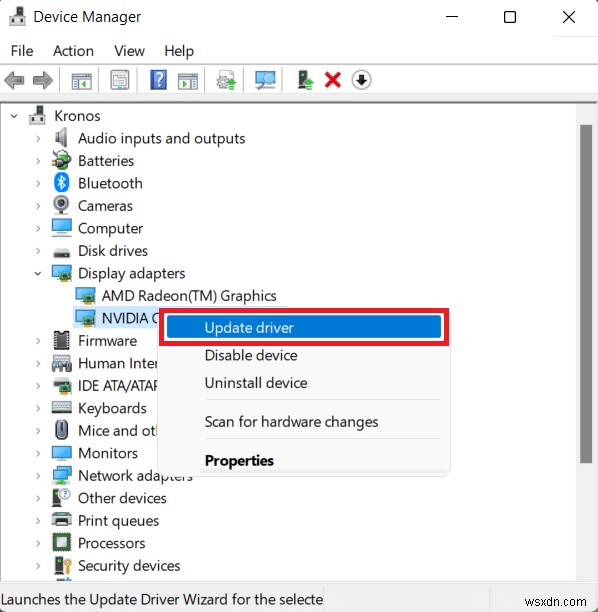Open the Help menu
The height and width of the screenshot is (612, 598).
point(179,51)
